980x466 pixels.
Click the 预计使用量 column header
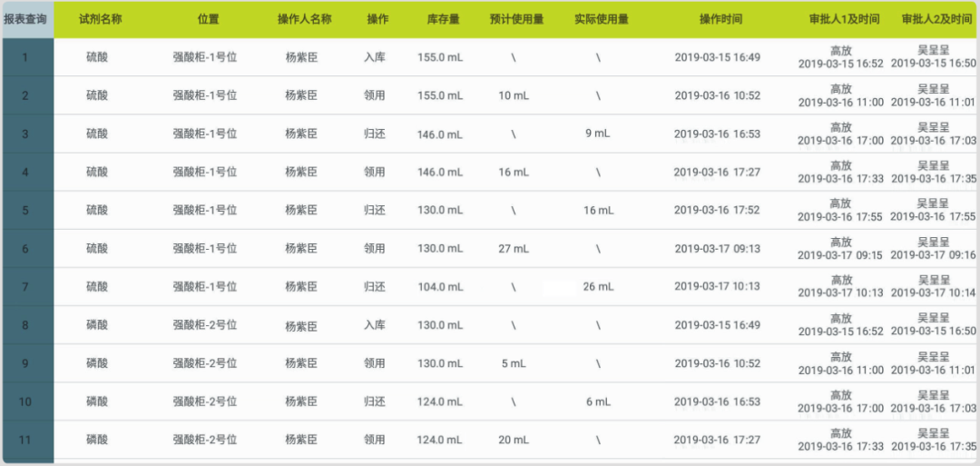pos(516,19)
